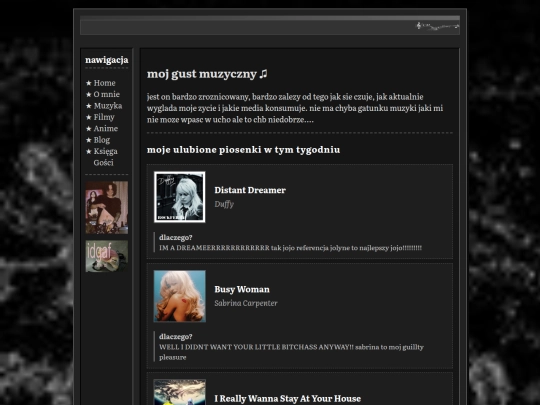Select the Busy Woman song title
The height and width of the screenshot is (405, 540).
click(242, 289)
